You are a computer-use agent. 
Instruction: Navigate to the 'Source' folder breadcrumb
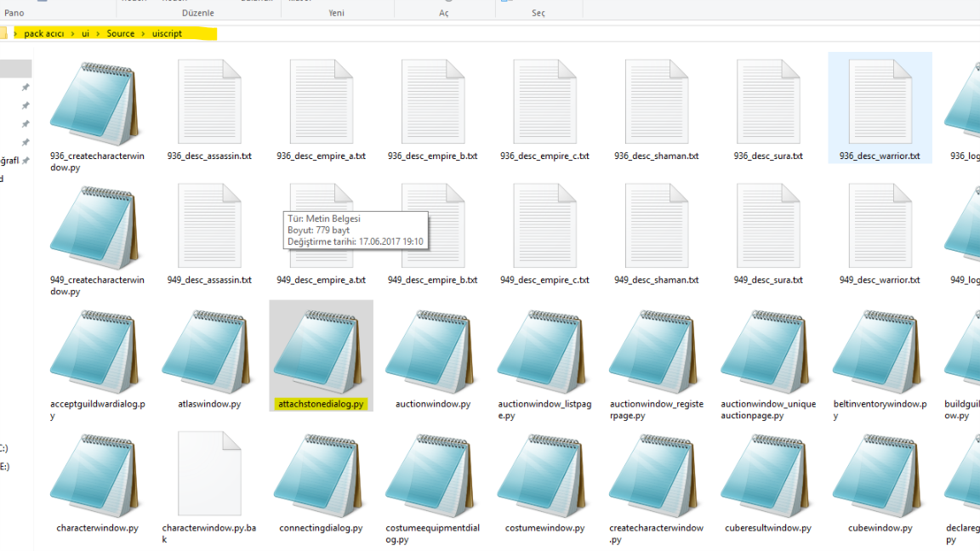point(121,34)
